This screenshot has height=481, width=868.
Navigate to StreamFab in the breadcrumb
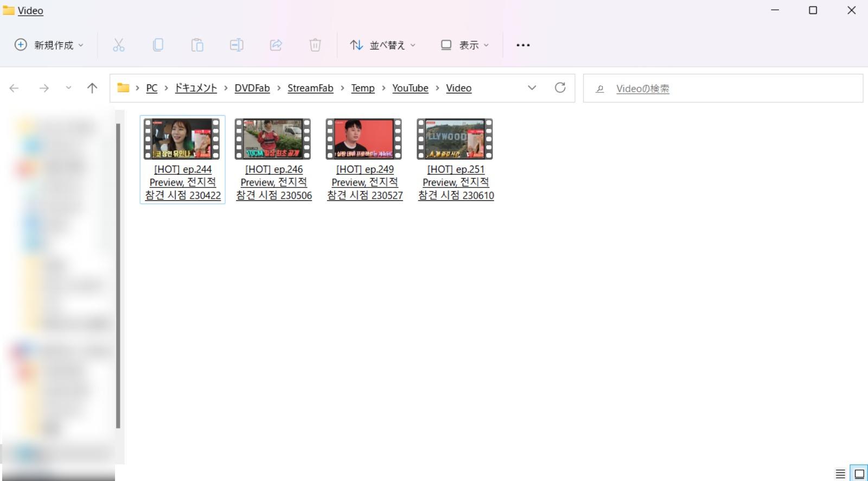tap(310, 88)
